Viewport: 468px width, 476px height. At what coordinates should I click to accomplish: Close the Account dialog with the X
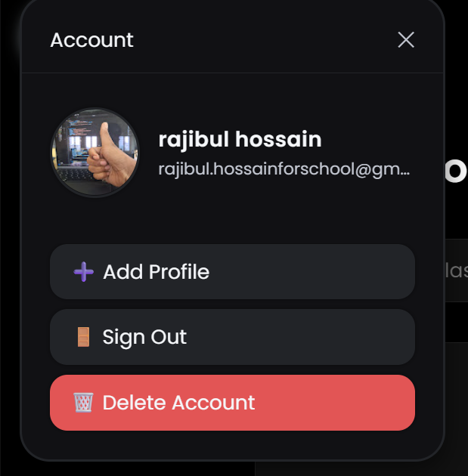[x=406, y=40]
